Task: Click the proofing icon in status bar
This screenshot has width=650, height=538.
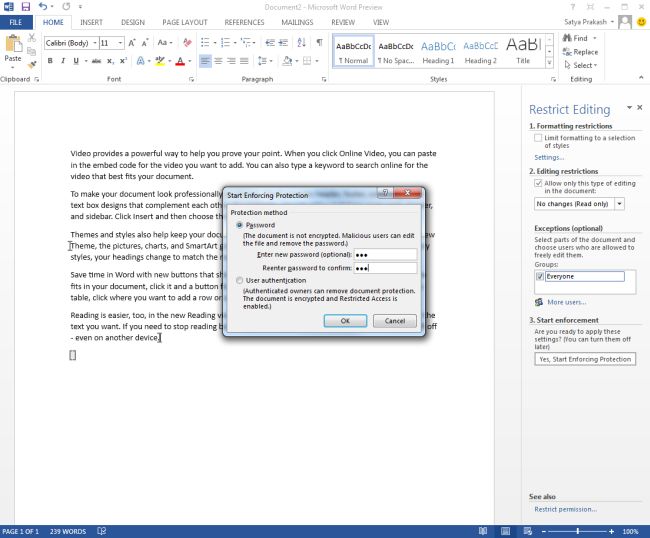Action: click(102, 531)
